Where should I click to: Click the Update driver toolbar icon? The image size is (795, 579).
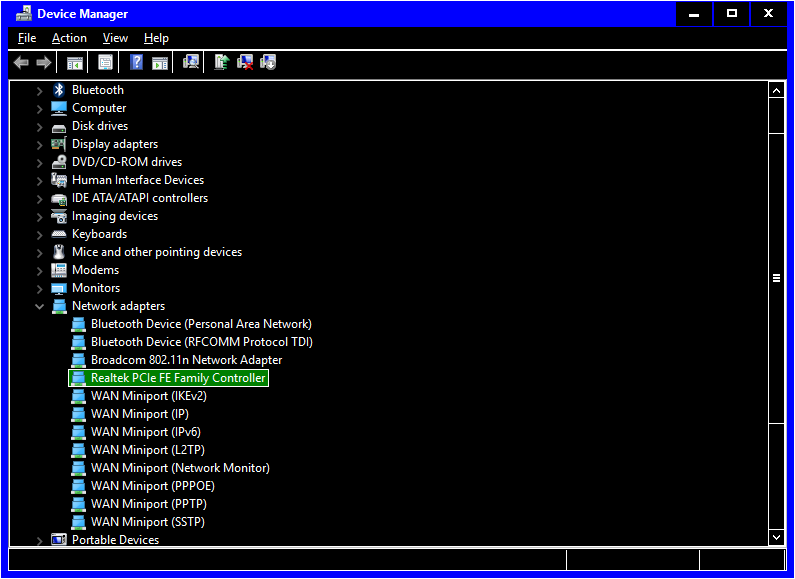222,63
